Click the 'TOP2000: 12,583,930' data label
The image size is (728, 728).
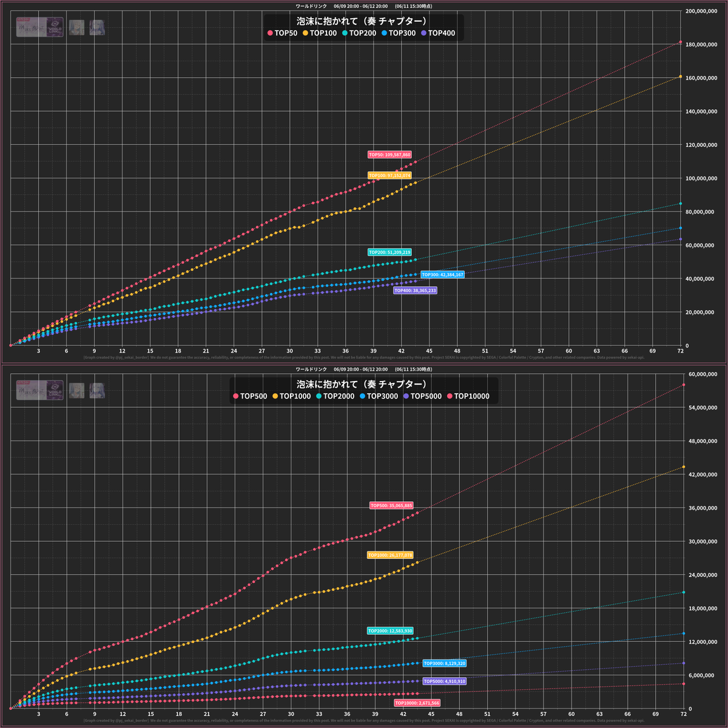point(390,631)
